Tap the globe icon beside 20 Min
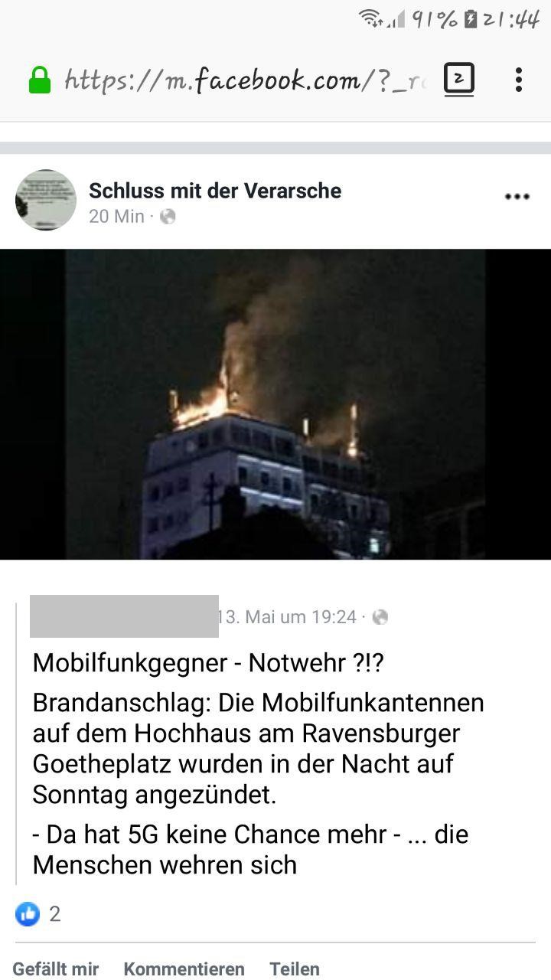 [168, 217]
